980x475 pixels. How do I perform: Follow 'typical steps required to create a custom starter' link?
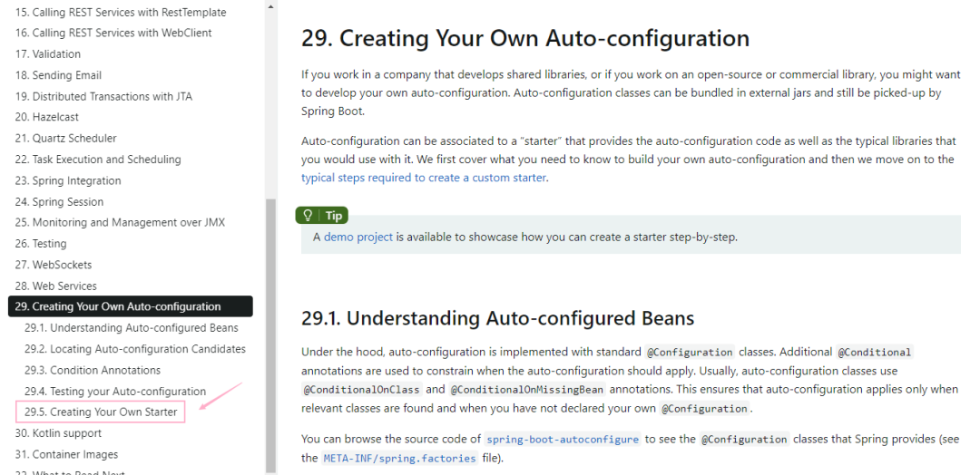point(424,178)
